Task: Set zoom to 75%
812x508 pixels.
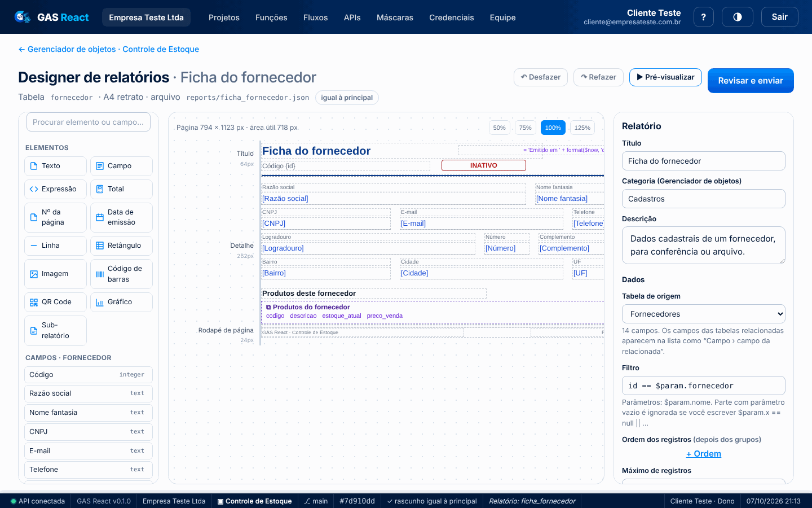Action: (x=525, y=128)
